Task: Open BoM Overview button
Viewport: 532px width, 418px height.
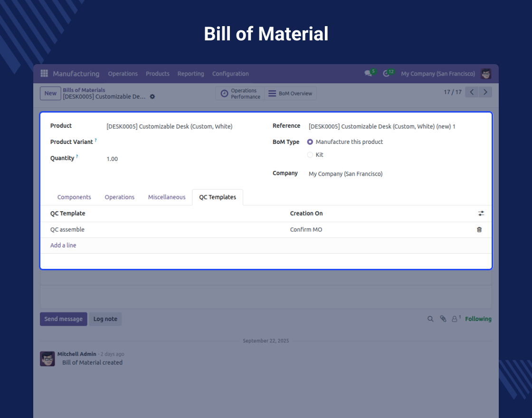Action: pos(290,93)
